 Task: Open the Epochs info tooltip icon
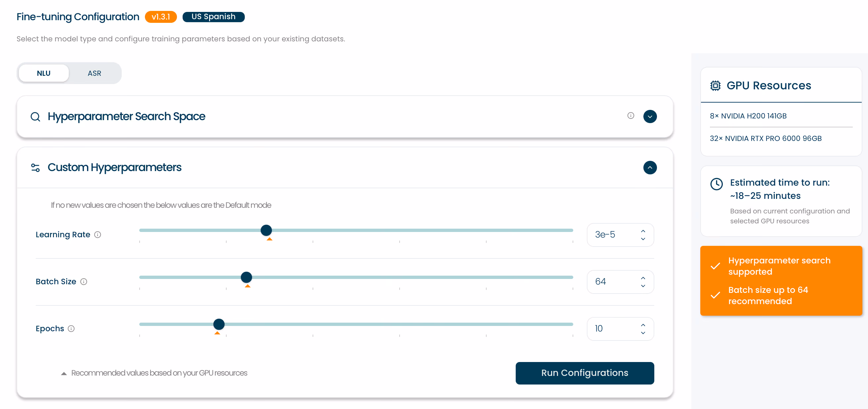71,328
